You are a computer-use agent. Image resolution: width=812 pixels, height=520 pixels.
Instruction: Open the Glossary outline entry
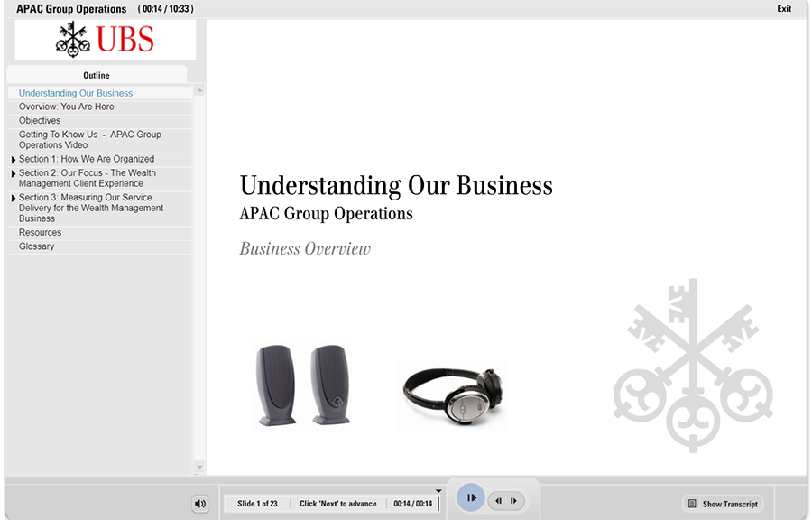tap(37, 246)
